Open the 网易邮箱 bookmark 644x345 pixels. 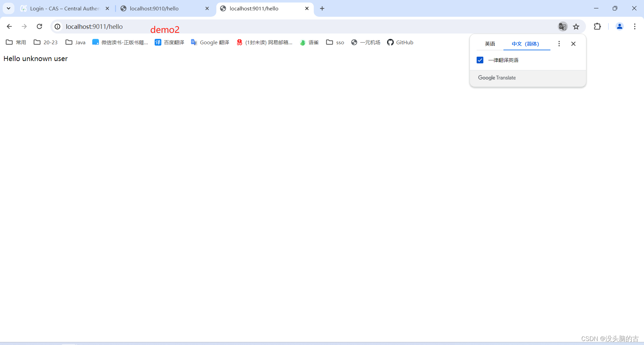click(x=264, y=42)
